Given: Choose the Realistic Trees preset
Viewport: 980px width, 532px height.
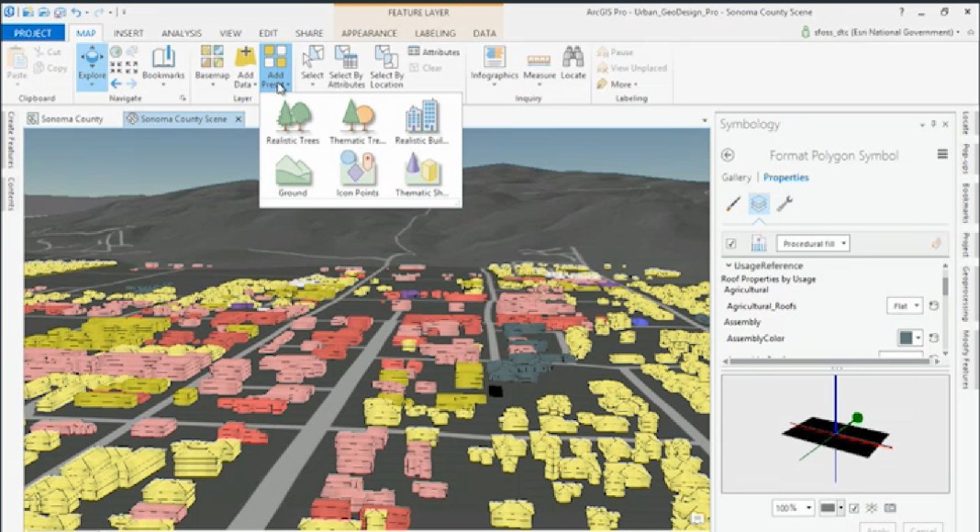Looking at the screenshot, I should pos(293,122).
